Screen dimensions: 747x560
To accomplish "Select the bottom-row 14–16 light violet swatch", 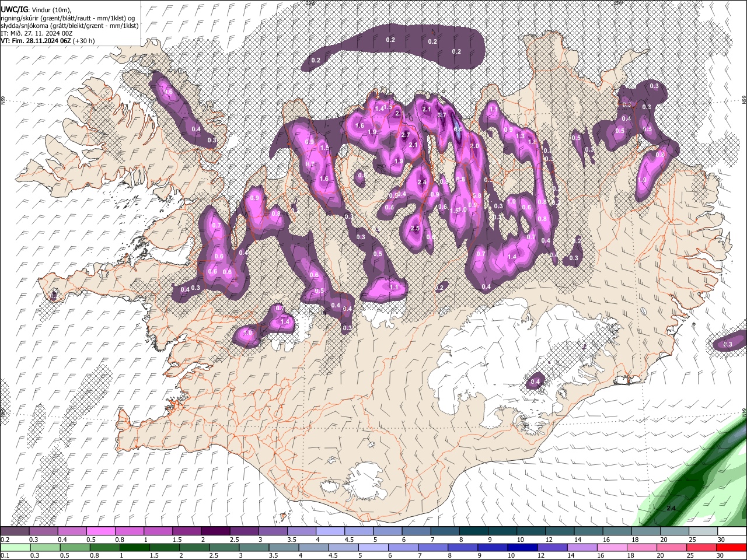I will pyautogui.click(x=582, y=547).
